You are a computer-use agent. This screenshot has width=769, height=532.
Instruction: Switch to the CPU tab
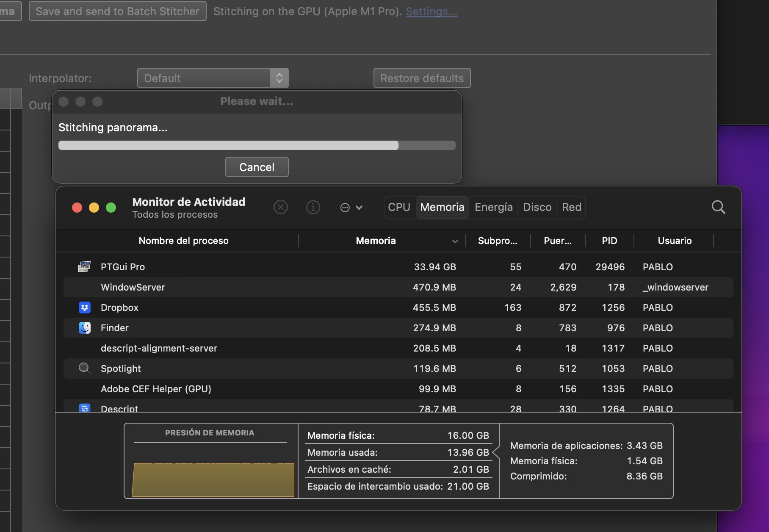pos(399,207)
